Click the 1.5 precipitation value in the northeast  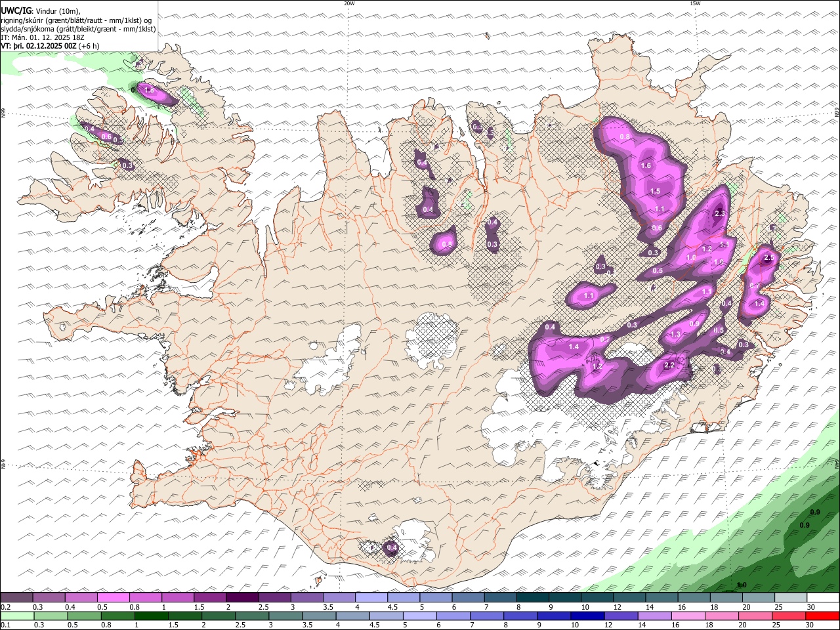[655, 192]
